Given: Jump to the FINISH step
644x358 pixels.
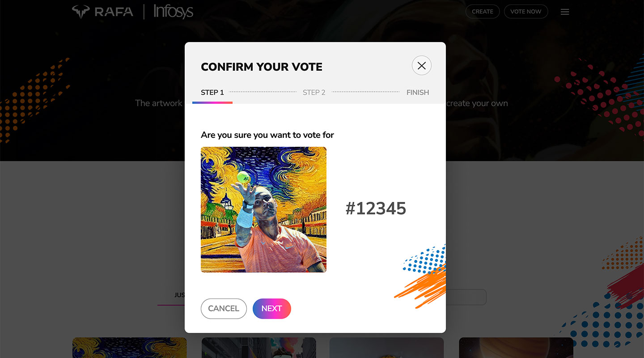Looking at the screenshot, I should coord(418,93).
